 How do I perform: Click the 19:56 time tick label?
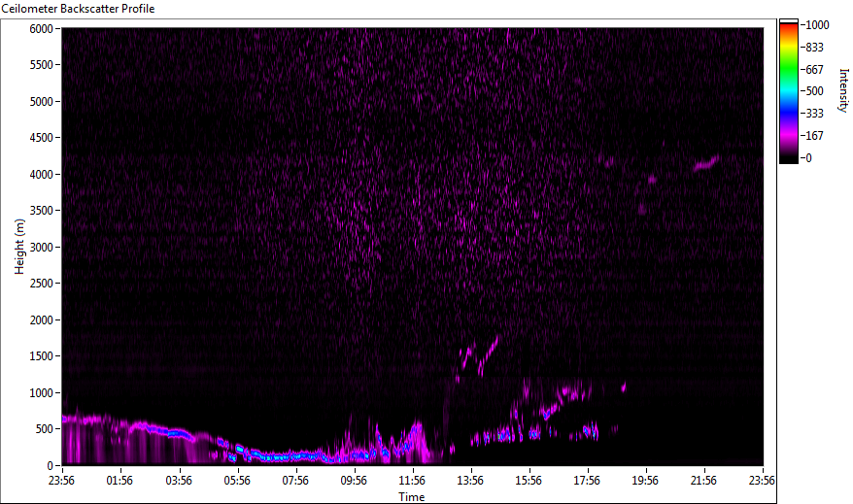pyautogui.click(x=645, y=481)
